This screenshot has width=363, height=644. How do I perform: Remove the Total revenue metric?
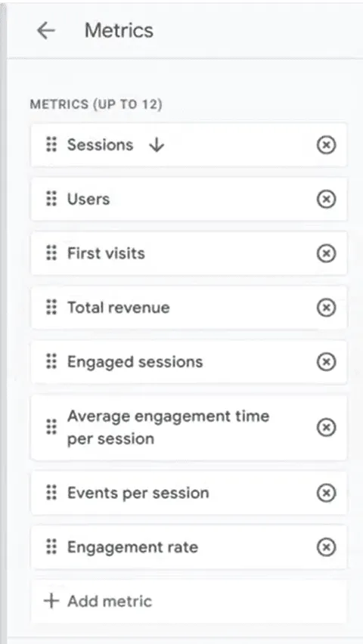coord(327,308)
